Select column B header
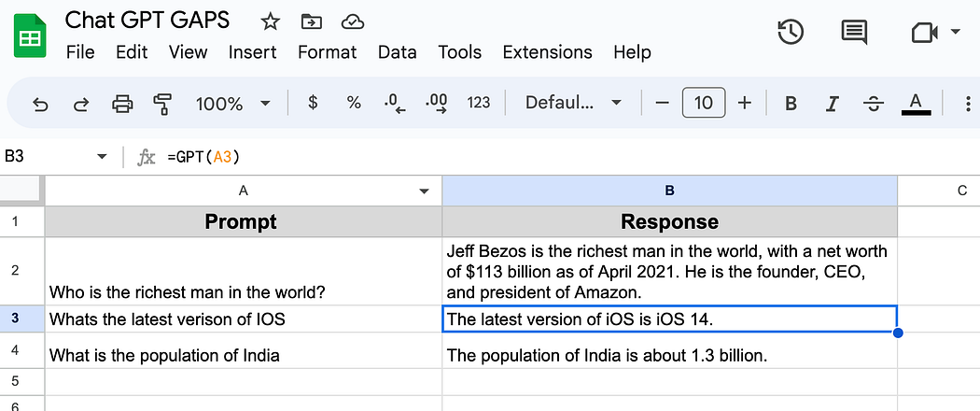This screenshot has height=411, width=980. click(669, 191)
